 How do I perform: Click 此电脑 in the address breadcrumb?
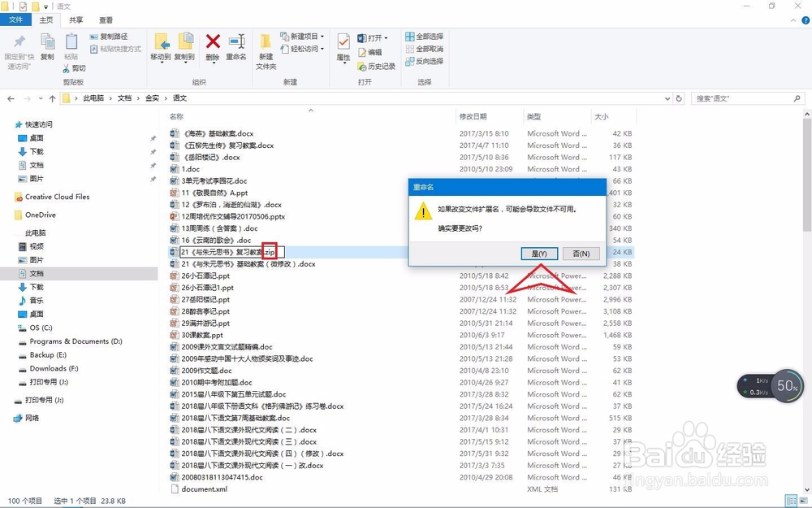pos(93,98)
